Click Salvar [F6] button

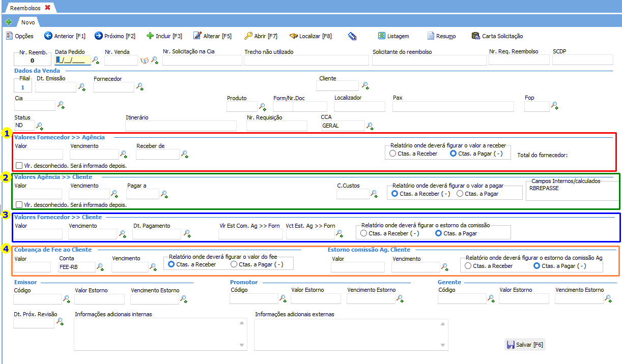coord(525,345)
